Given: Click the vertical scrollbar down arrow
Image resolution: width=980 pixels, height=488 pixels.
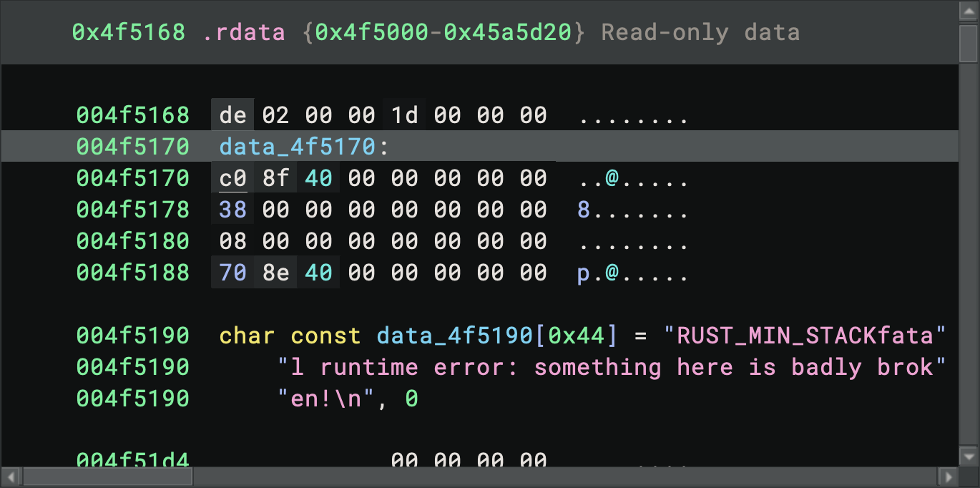Looking at the screenshot, I should (x=968, y=456).
